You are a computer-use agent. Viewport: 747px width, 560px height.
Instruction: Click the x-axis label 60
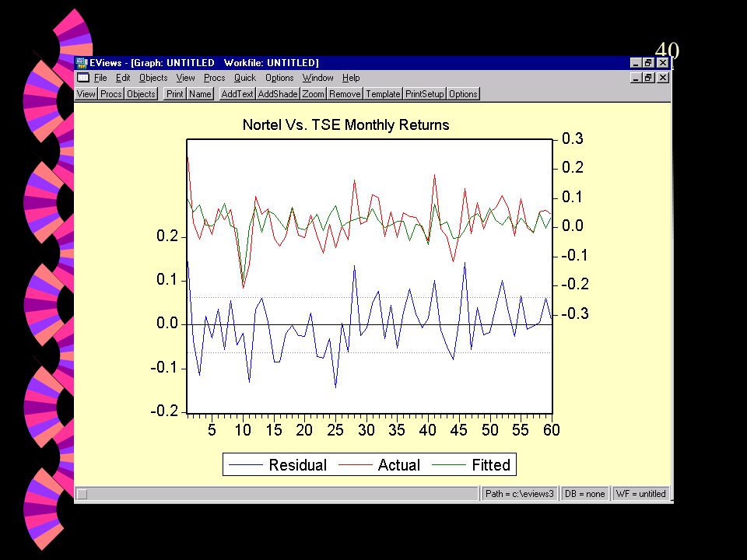tap(551, 430)
